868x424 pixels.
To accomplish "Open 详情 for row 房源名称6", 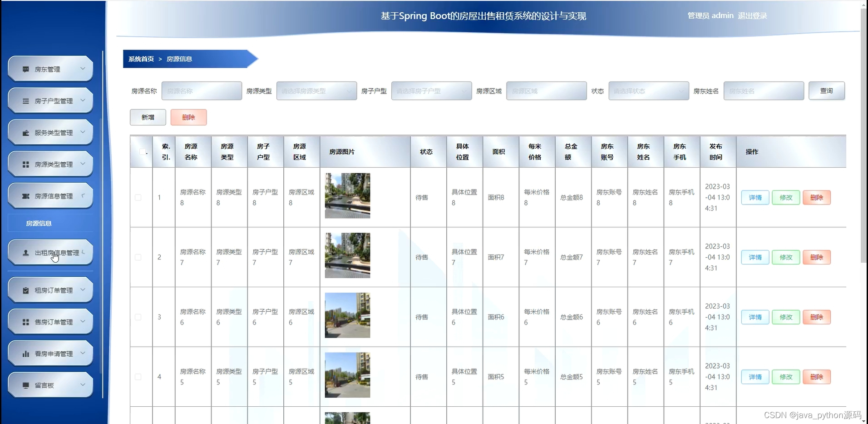I will [x=755, y=317].
